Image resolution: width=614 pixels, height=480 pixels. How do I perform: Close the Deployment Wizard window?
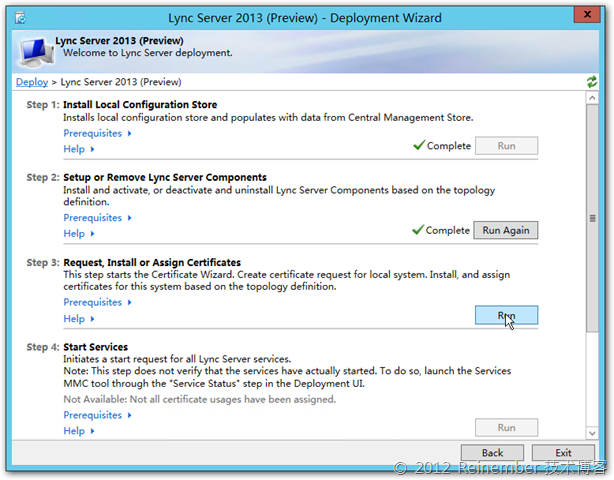point(587,14)
